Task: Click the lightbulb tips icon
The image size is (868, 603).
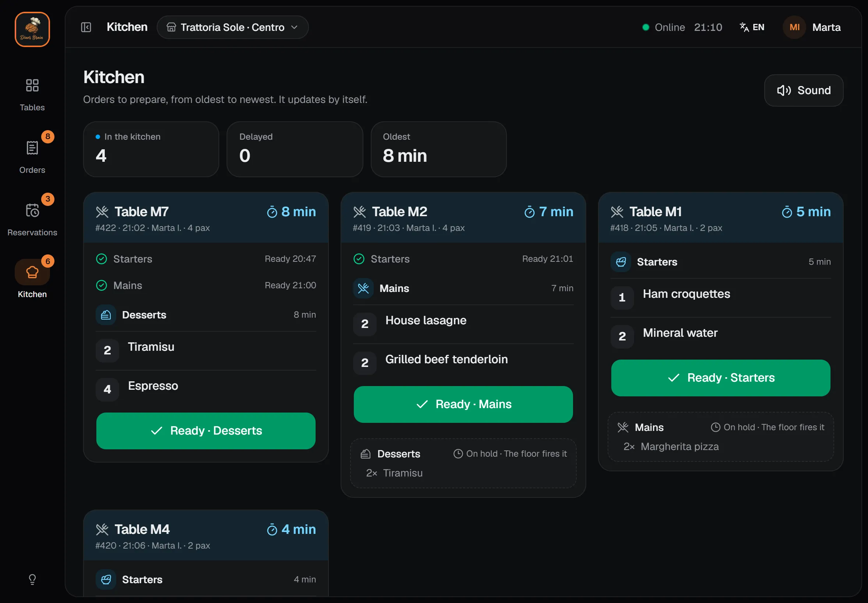Action: [32, 579]
